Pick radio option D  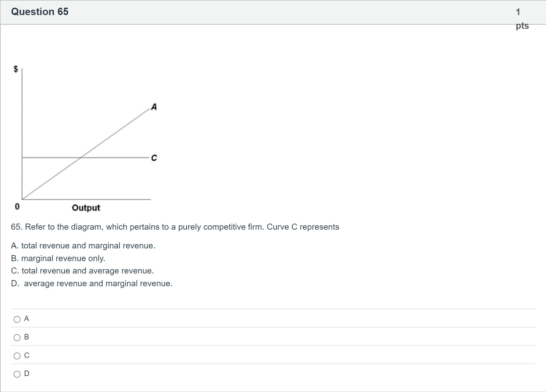17,374
